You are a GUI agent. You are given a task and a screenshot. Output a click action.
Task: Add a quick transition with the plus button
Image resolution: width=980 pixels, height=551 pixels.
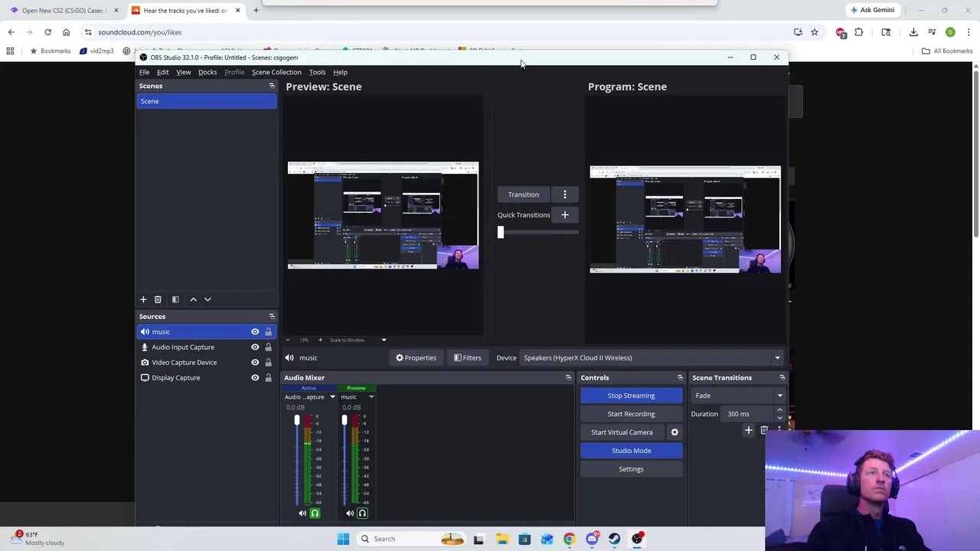(x=565, y=215)
